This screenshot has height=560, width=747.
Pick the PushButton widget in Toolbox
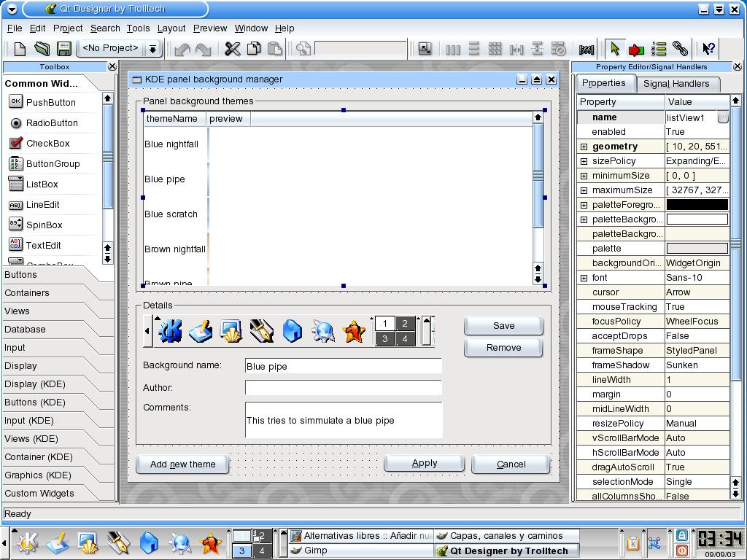tap(50, 103)
